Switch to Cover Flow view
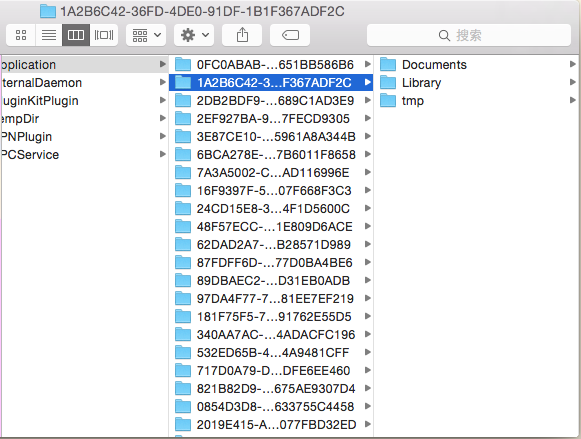This screenshot has height=439, width=581. [x=104, y=35]
